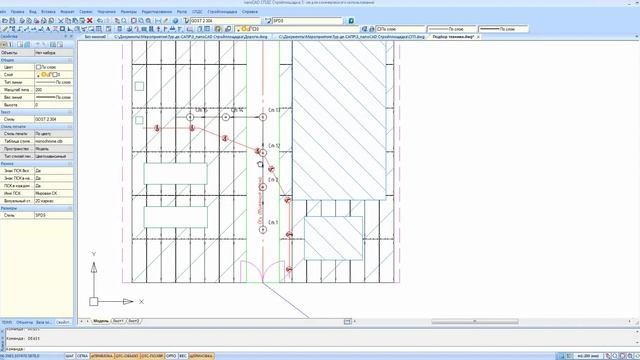Click the command line toggle icon in model tab bar
Image resolution: width=640 pixels, height=360 pixels.
pos(347,322)
